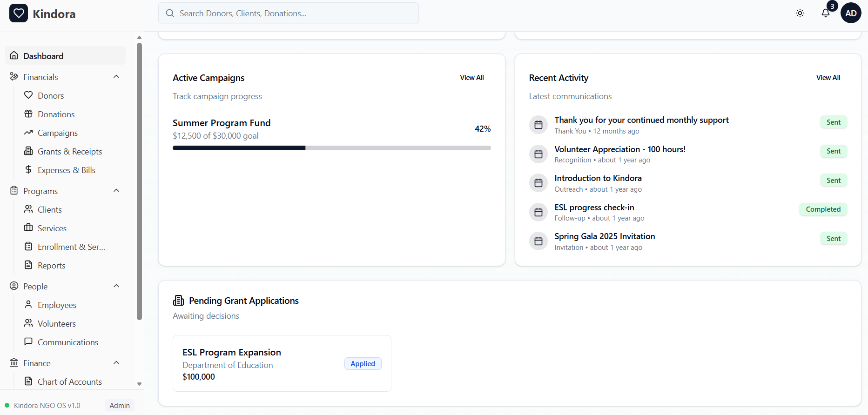Screen dimensions: 868x415
Task: Open Volunteers page
Action: coord(57,323)
